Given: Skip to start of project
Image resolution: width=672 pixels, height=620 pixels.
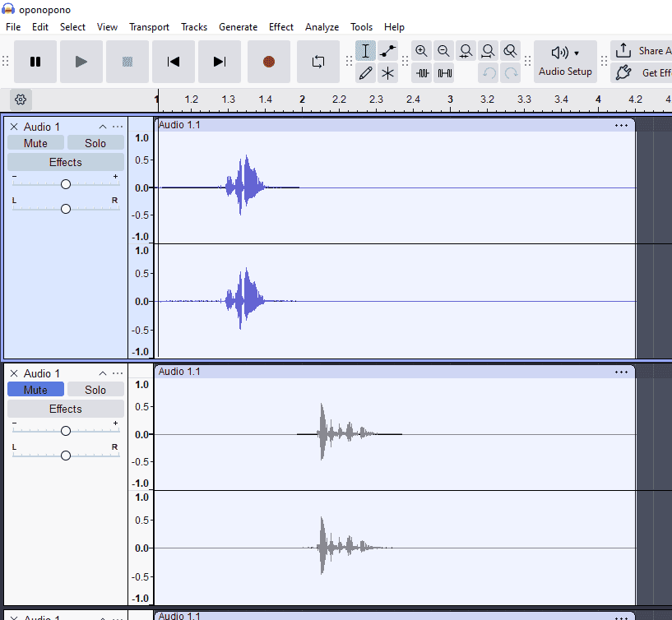Looking at the screenshot, I should pos(174,62).
